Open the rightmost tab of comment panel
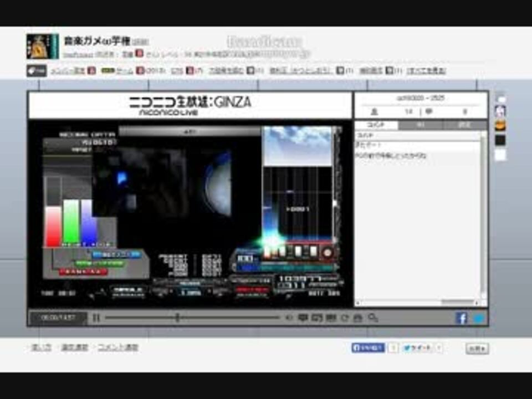 pyautogui.click(x=465, y=125)
